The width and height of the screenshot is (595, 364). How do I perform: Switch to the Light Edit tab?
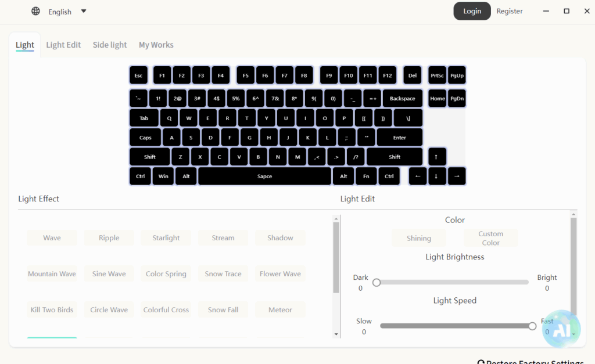pos(63,45)
